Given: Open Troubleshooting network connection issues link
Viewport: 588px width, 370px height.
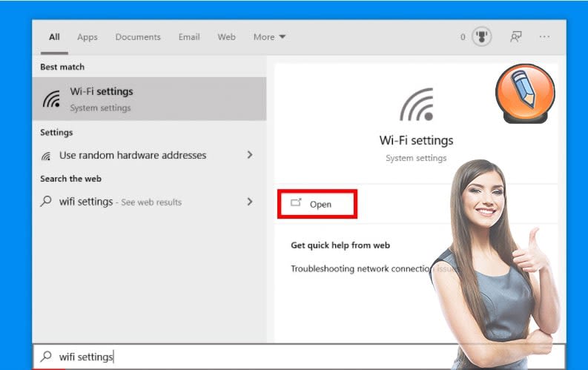Looking at the screenshot, I should [x=375, y=268].
